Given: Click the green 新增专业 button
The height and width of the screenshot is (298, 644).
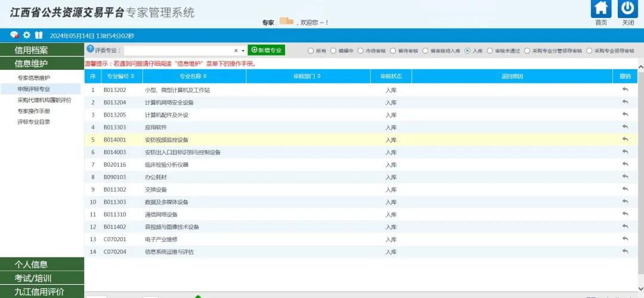Looking at the screenshot, I should [267, 51].
